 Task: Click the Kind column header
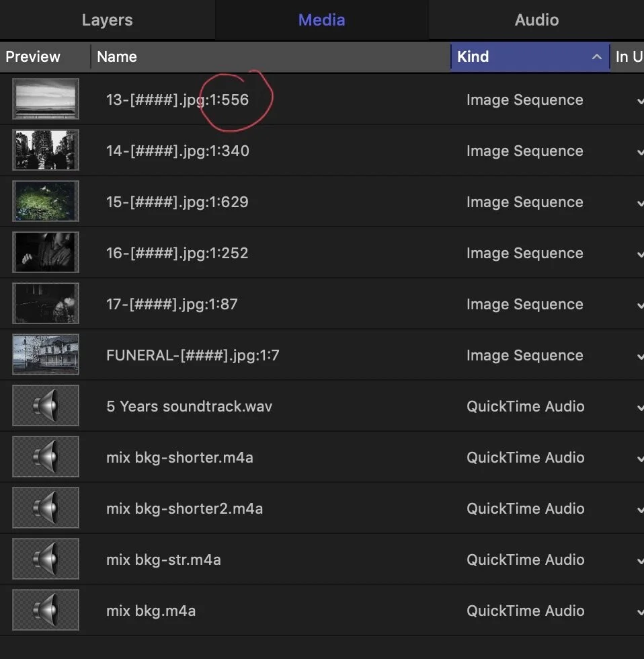530,56
